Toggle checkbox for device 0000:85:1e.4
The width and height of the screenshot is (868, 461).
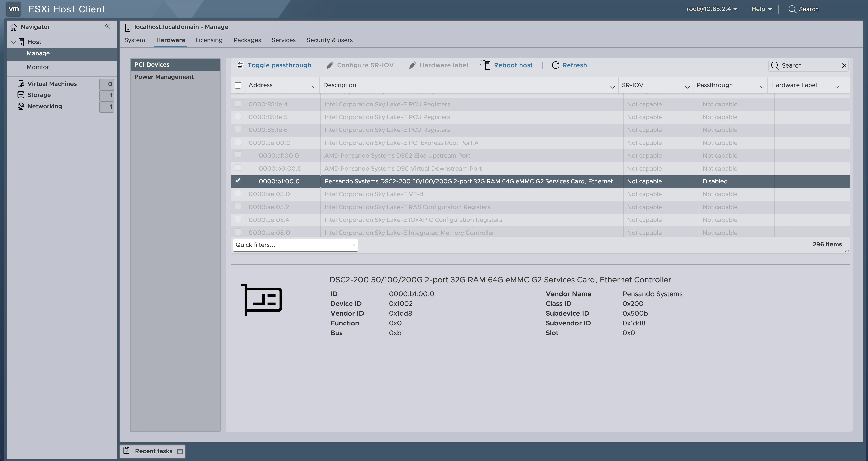point(238,104)
